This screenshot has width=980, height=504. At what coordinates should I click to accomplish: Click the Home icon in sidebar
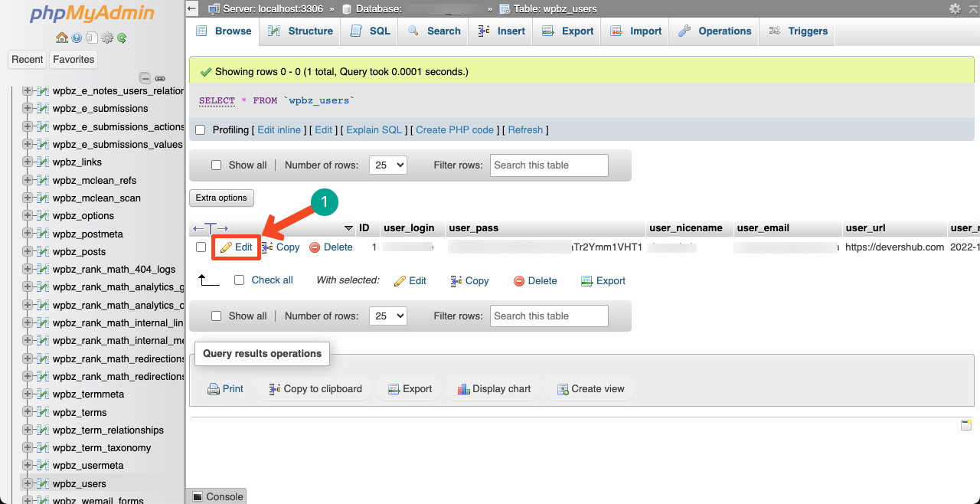click(x=62, y=38)
